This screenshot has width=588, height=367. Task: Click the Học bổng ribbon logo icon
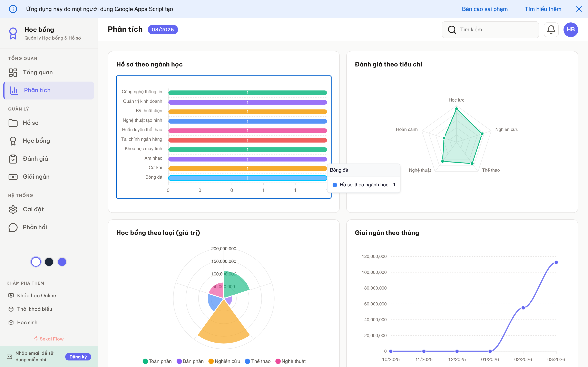(13, 33)
